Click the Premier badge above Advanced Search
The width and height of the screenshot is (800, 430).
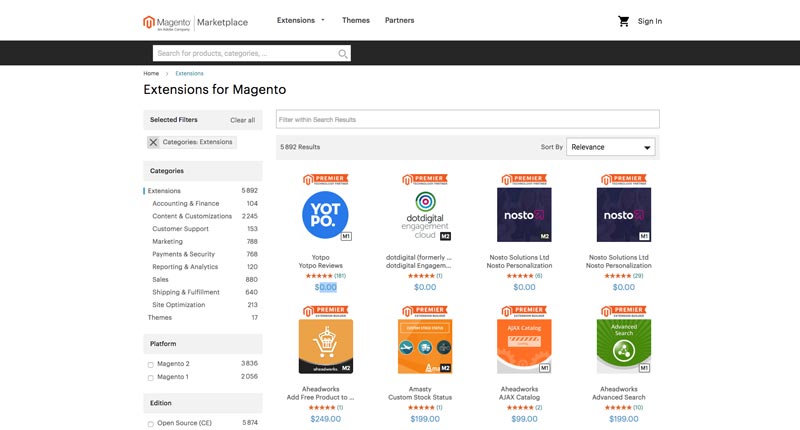point(623,311)
